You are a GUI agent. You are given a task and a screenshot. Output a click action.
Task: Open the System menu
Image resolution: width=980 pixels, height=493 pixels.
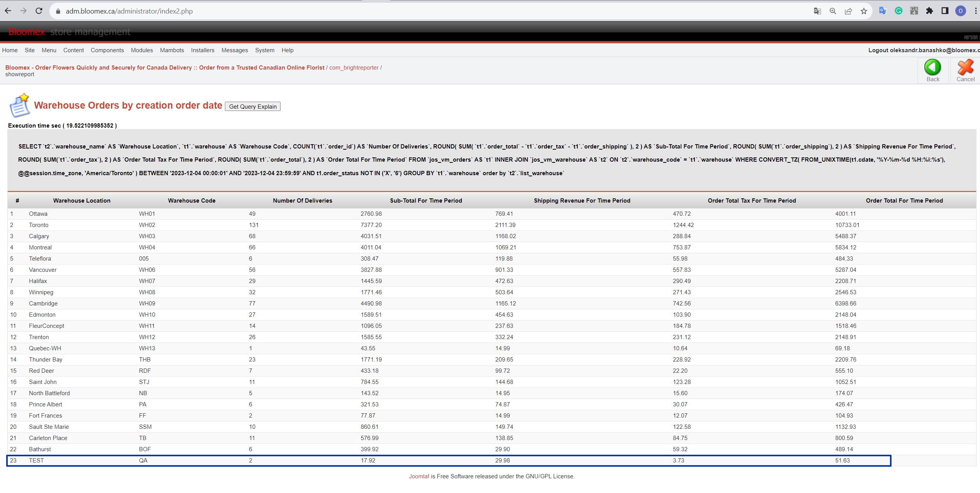[265, 50]
